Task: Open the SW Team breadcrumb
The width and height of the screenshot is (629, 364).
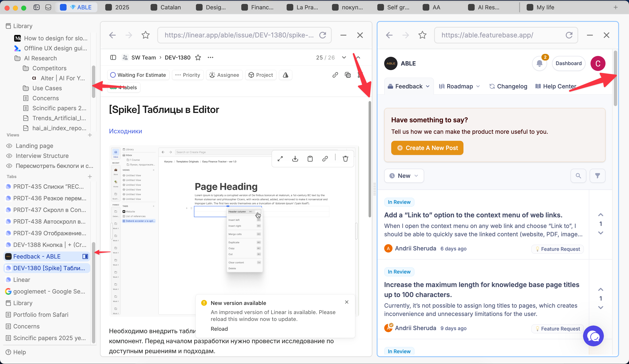Action: [144, 58]
